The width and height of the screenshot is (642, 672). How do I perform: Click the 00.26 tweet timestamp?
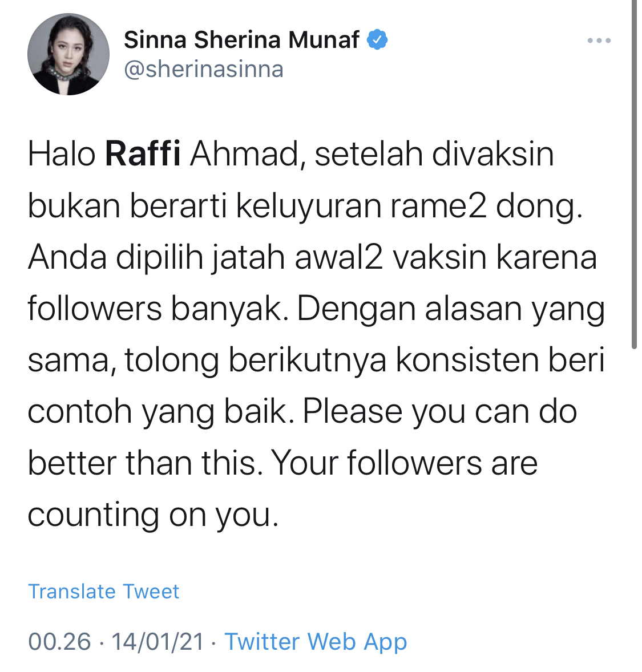(59, 642)
